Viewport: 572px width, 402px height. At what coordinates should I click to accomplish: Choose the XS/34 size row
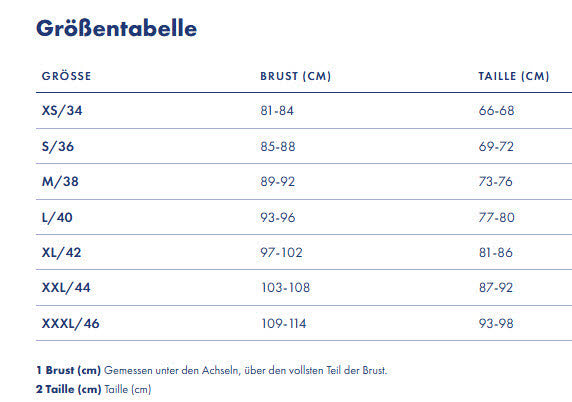304,111
